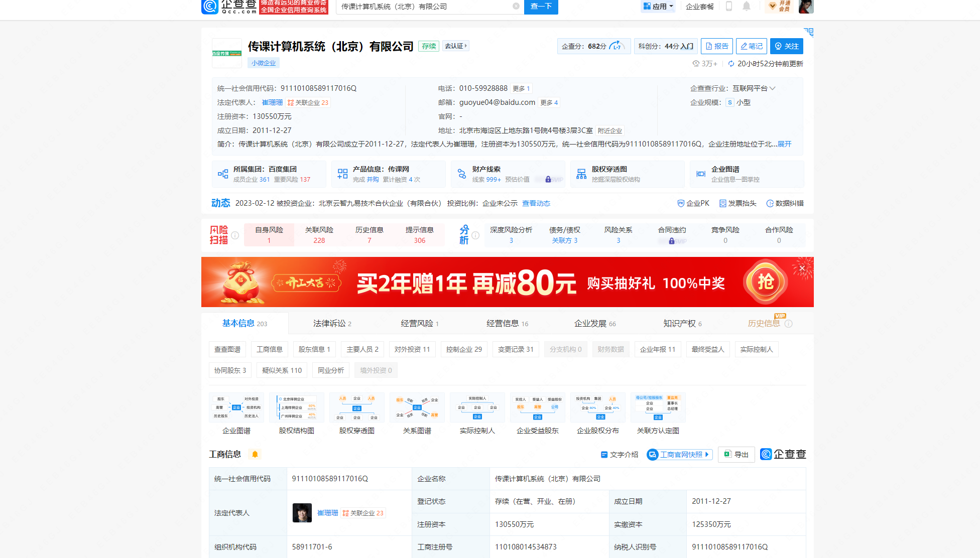Image resolution: width=980 pixels, height=558 pixels.
Task: Click the refresh update icon
Action: 731,64
